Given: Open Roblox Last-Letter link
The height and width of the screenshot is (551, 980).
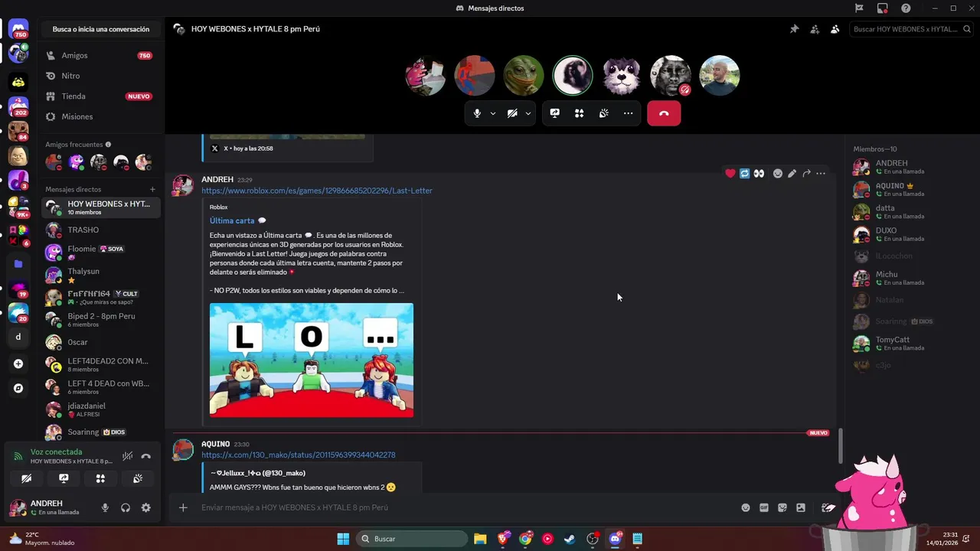Looking at the screenshot, I should point(317,191).
